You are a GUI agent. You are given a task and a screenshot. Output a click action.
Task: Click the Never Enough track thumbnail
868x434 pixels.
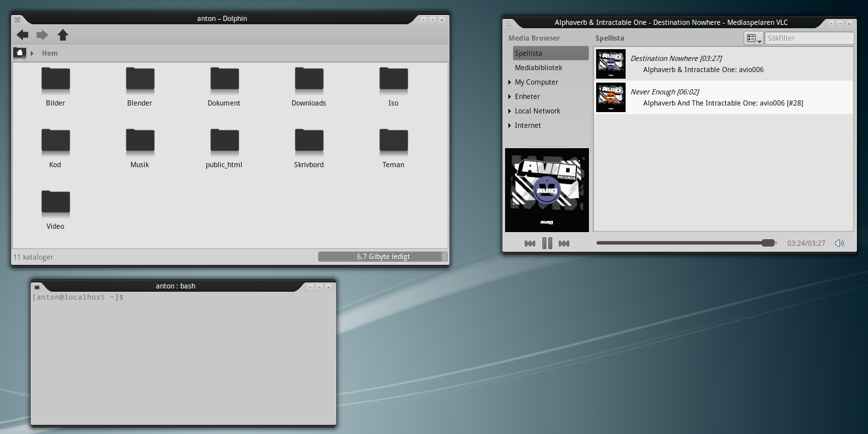(x=611, y=98)
